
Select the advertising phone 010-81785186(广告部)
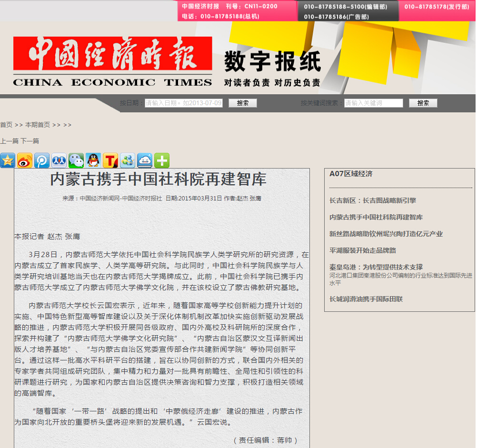tap(337, 17)
